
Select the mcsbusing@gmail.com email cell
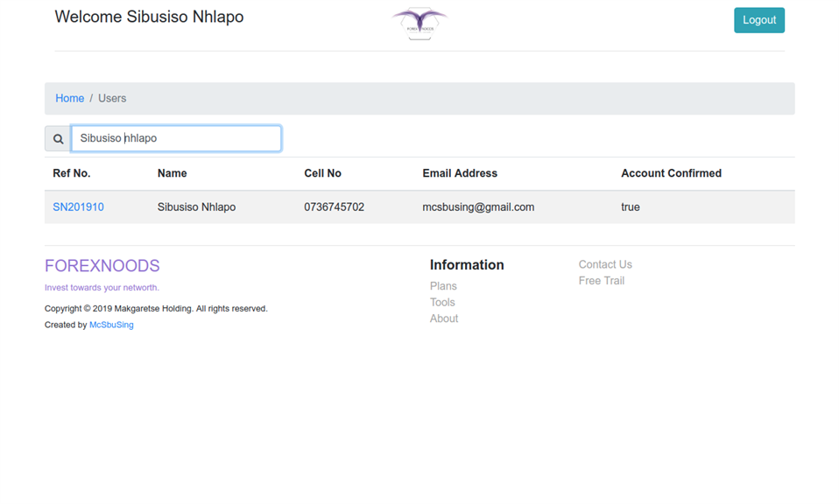point(478,207)
